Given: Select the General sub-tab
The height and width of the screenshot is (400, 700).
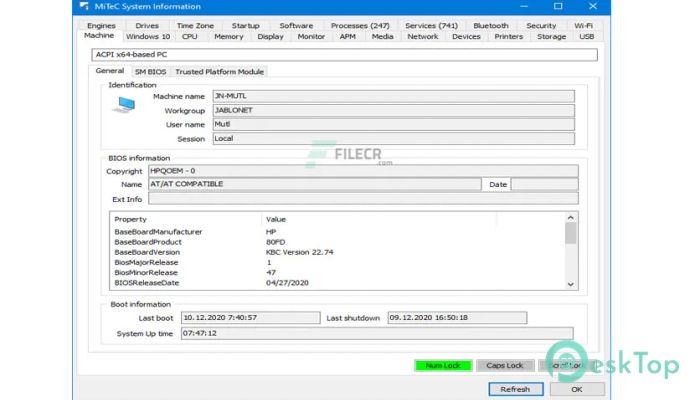Looking at the screenshot, I should pos(110,71).
